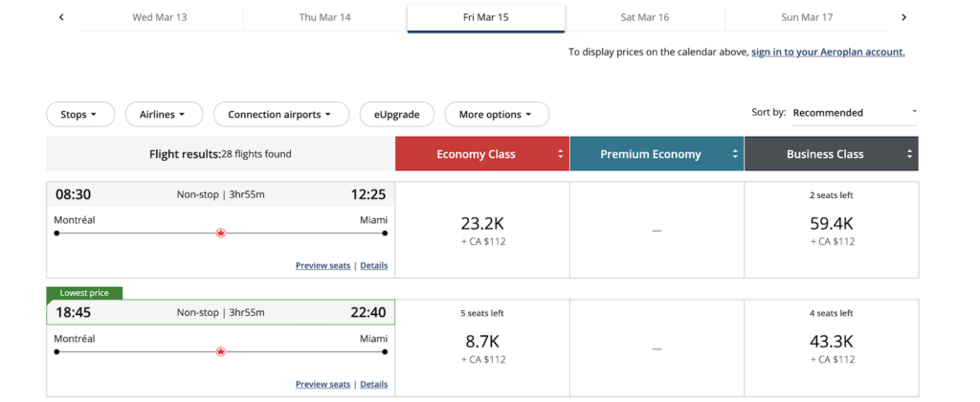Expand the More options dropdown

pos(496,115)
